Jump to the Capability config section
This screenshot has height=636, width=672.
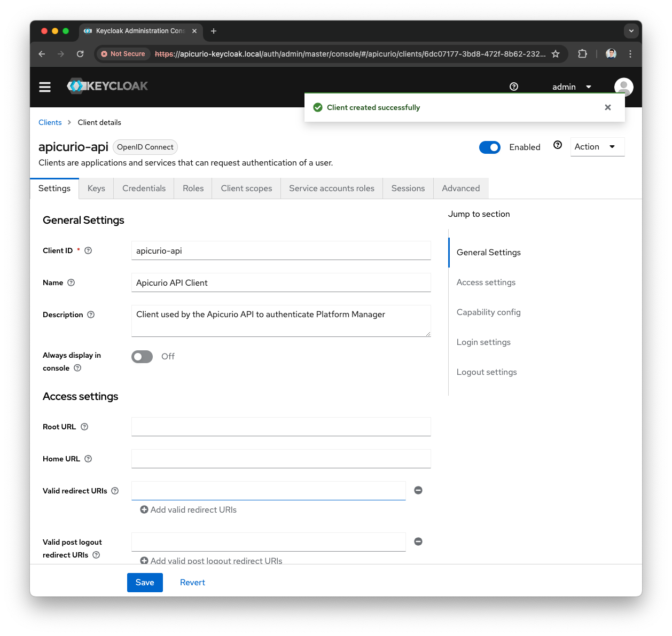(x=488, y=312)
